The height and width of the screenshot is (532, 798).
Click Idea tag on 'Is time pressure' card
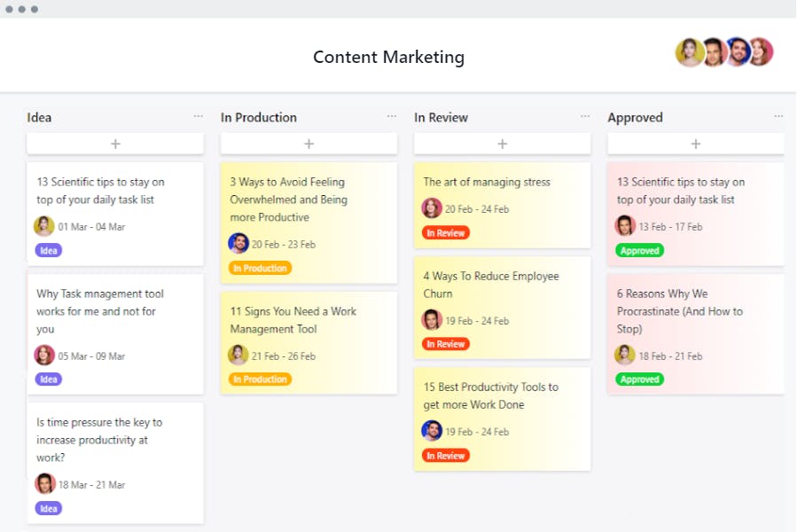[x=49, y=508]
